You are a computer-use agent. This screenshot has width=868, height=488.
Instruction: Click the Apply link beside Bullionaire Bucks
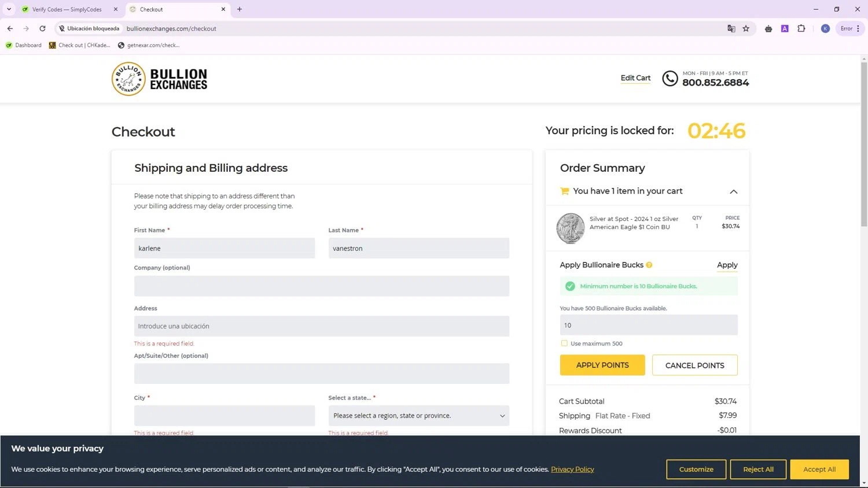click(x=727, y=265)
